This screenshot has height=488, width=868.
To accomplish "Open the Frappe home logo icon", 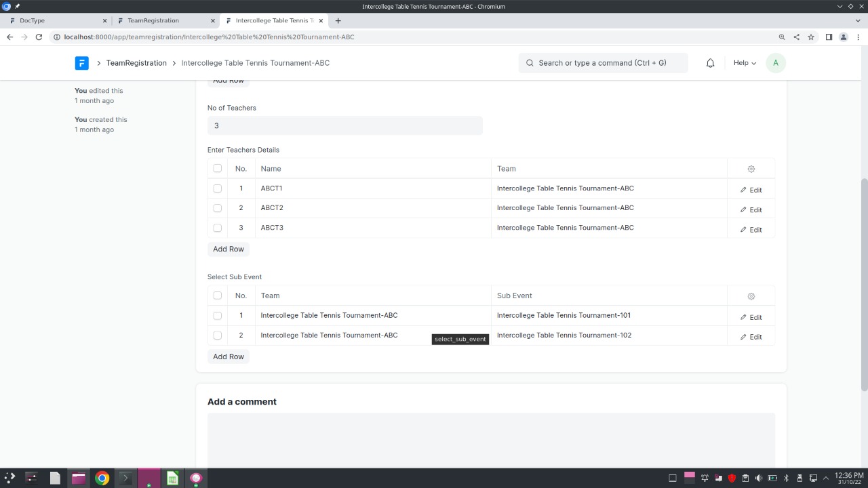I will point(81,63).
